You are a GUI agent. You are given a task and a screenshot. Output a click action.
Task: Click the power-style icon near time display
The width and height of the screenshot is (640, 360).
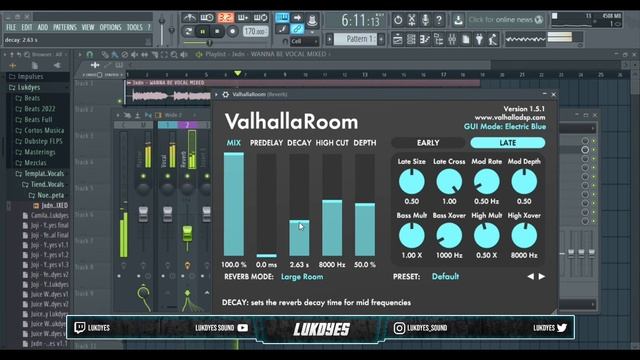(398, 20)
